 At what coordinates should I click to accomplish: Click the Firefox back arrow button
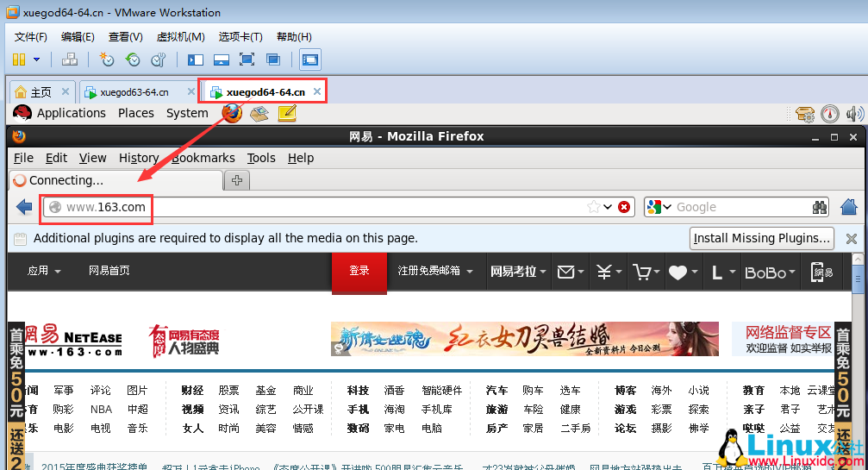click(24, 207)
